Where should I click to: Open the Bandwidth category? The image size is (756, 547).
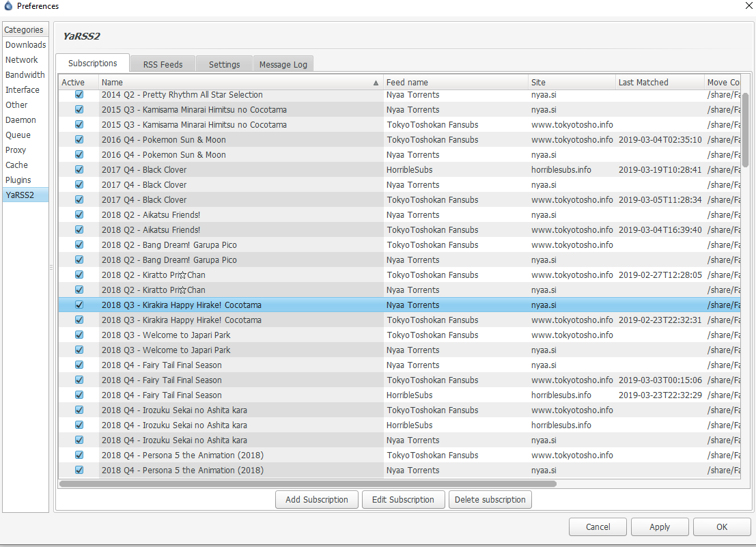(25, 74)
